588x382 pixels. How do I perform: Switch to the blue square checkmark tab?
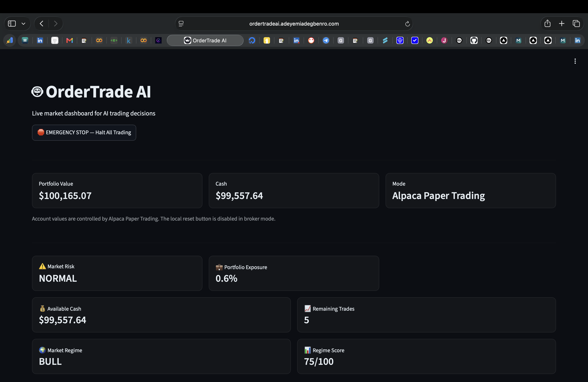pos(415,41)
